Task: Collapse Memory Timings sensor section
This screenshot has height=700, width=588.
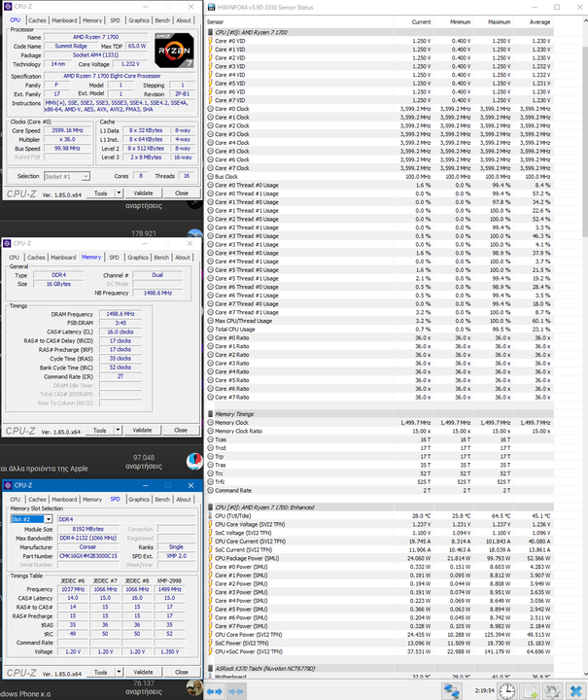Action: [211, 414]
